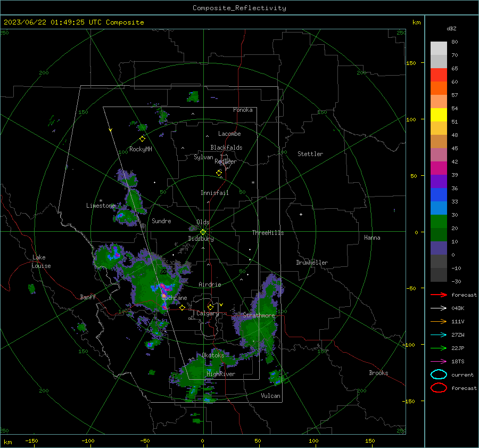
Task: Click the bright yellow swatch below 54 dBZ
Action: pos(439,115)
